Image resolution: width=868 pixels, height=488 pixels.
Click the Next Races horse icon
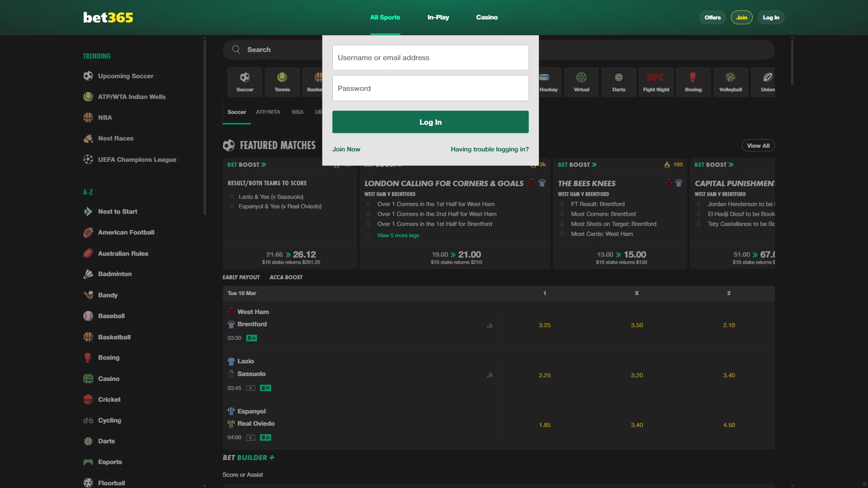[x=88, y=138]
